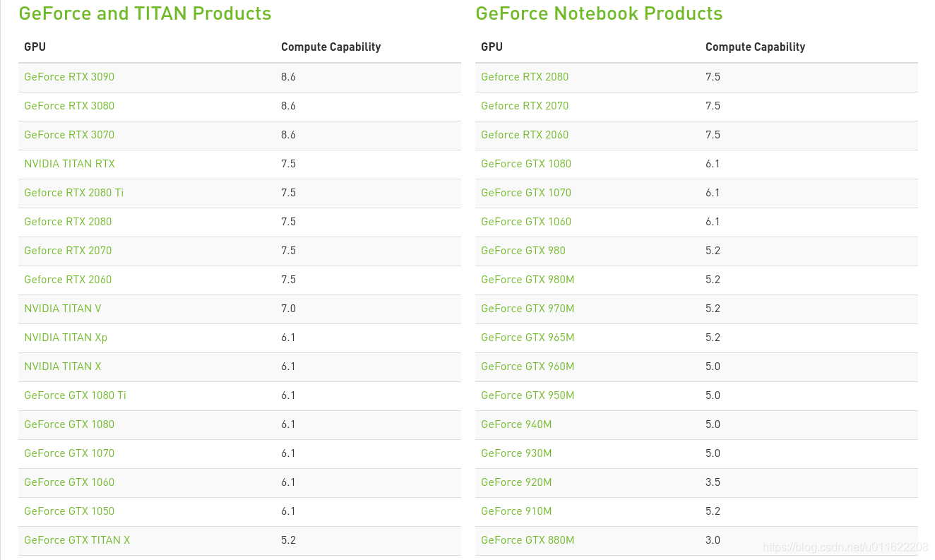Screen dimensions: 935x560
Task: Open the GeForce GTX 950M link
Action: tap(528, 395)
